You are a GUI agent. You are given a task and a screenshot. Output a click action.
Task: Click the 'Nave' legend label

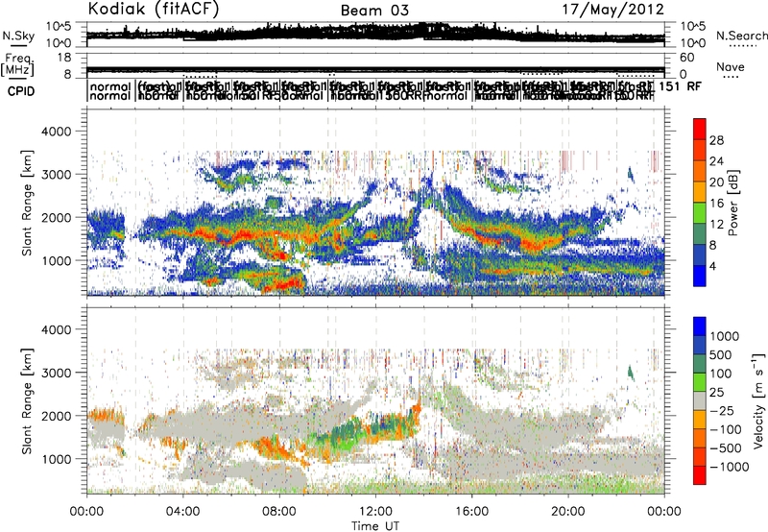[731, 67]
